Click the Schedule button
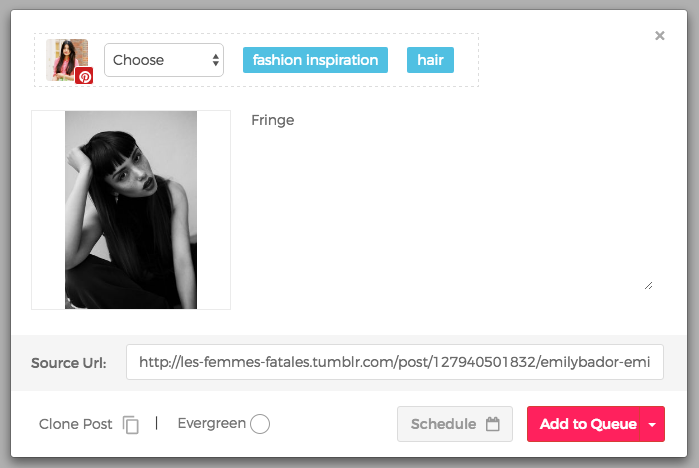Image resolution: width=699 pixels, height=468 pixels. tap(455, 424)
